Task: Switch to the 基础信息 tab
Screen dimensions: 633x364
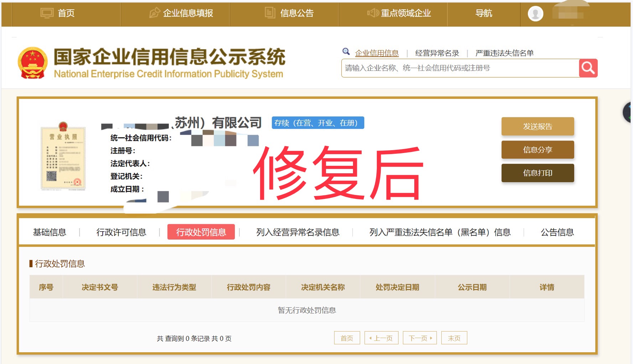Action: click(50, 232)
